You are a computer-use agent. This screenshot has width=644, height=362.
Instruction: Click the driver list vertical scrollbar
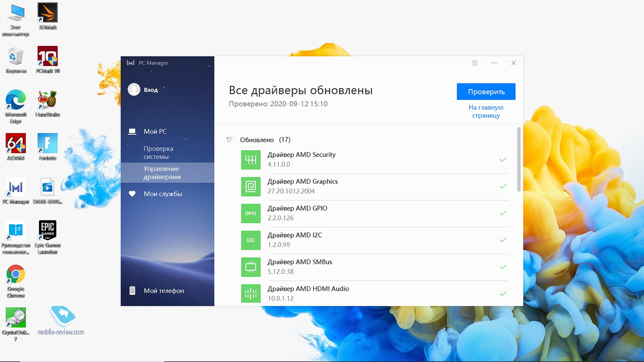(x=519, y=159)
